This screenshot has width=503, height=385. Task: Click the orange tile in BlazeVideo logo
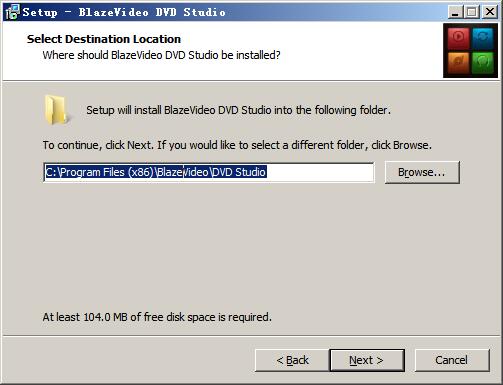[458, 62]
